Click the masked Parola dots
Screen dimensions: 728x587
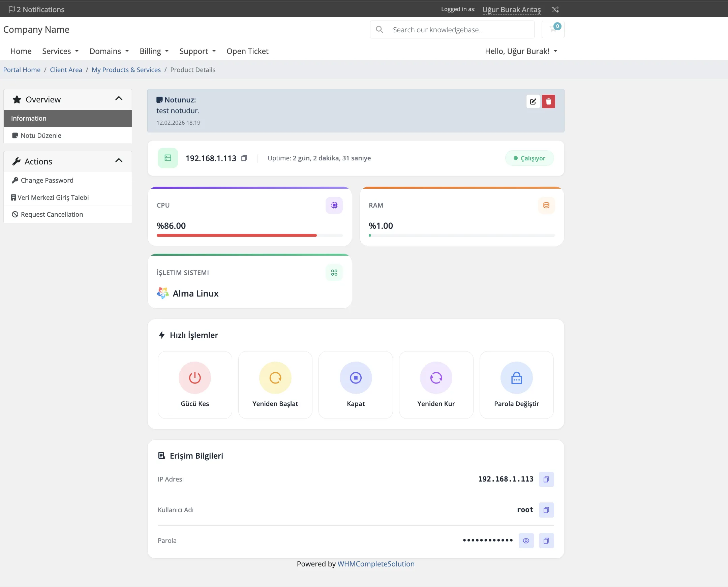tap(488, 540)
